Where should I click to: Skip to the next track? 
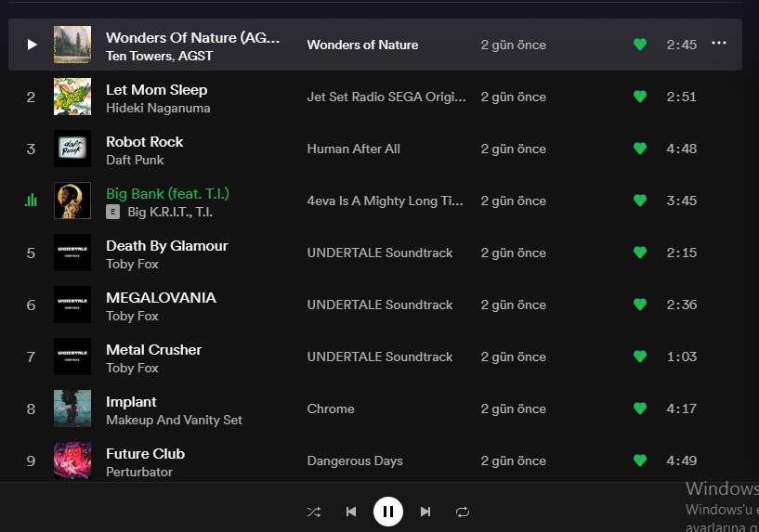(x=425, y=512)
